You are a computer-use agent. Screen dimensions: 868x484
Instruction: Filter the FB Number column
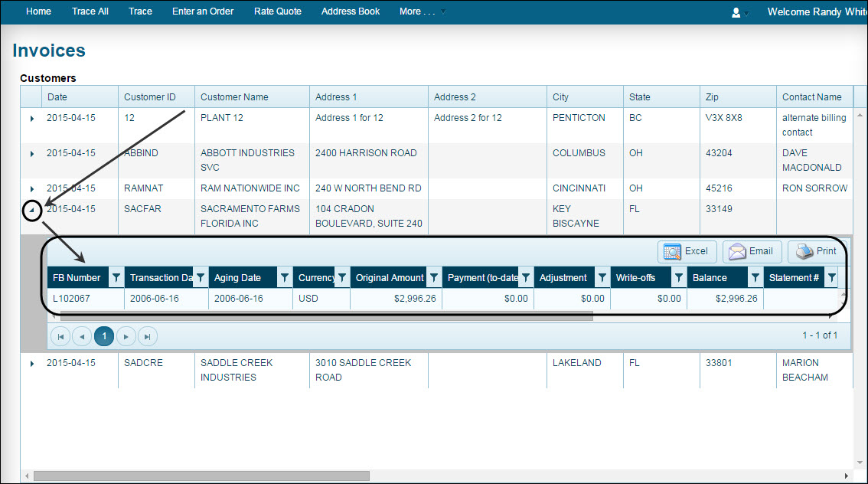coord(116,278)
